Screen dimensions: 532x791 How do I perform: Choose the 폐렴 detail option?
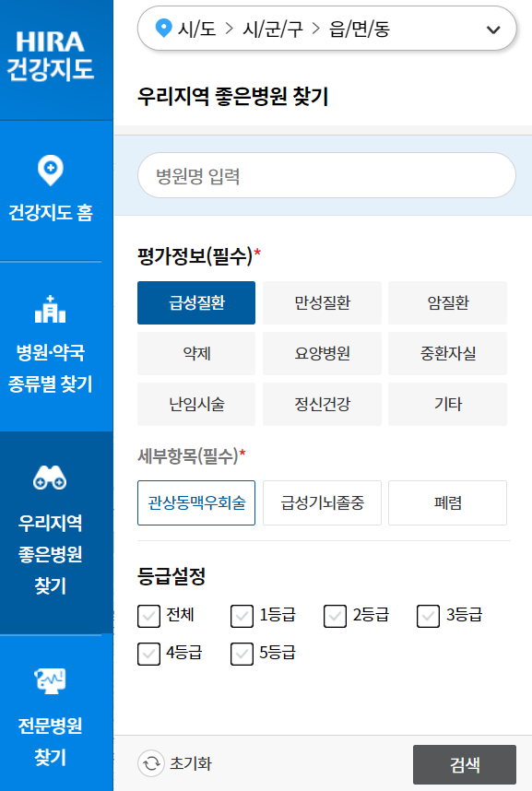point(447,502)
